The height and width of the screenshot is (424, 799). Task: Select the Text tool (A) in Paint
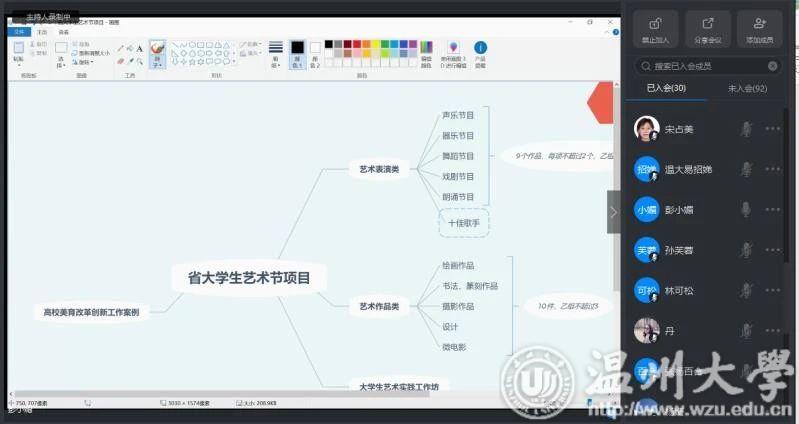pyautogui.click(x=139, y=48)
